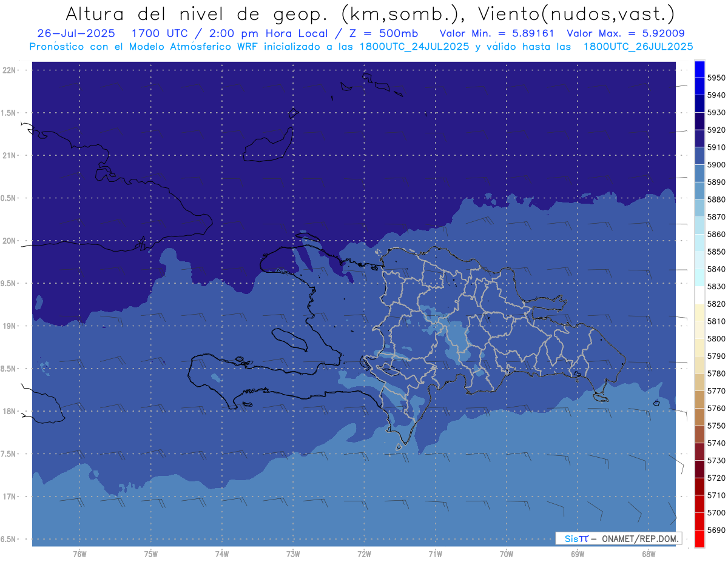The image size is (728, 562).
Task: Click the legend value 5800
Action: tap(716, 338)
